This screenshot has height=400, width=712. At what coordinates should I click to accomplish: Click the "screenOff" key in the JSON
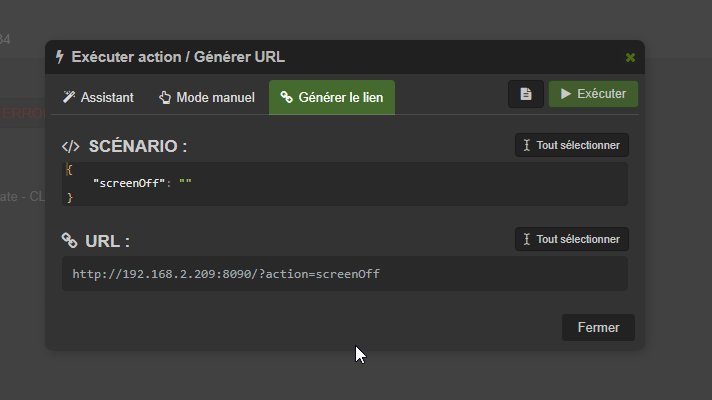129,183
